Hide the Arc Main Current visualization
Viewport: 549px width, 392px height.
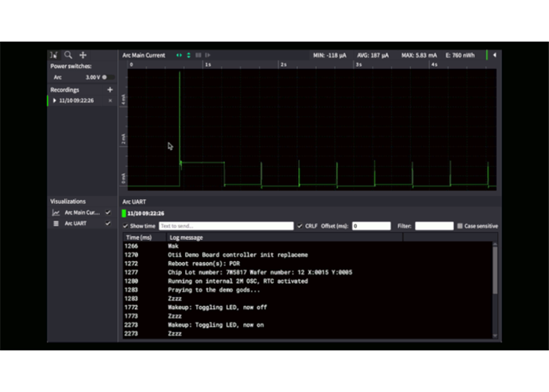tap(108, 212)
